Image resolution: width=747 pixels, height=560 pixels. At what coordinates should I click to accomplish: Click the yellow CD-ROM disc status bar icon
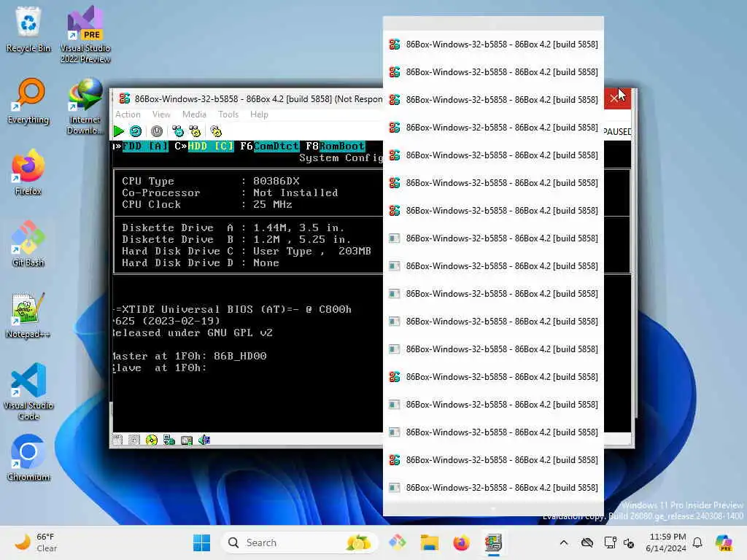click(x=152, y=440)
